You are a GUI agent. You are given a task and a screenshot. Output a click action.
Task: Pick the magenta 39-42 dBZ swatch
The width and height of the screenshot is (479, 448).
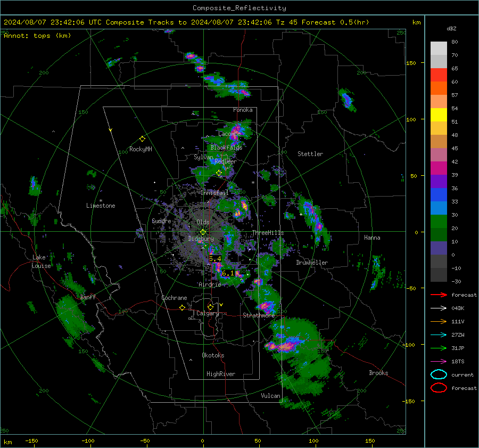(439, 168)
